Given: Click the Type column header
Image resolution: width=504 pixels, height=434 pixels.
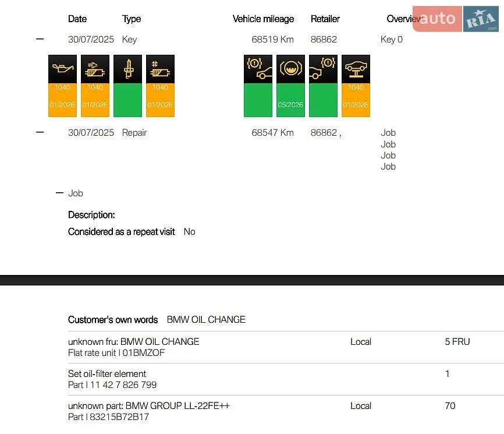Looking at the screenshot, I should (x=132, y=19).
